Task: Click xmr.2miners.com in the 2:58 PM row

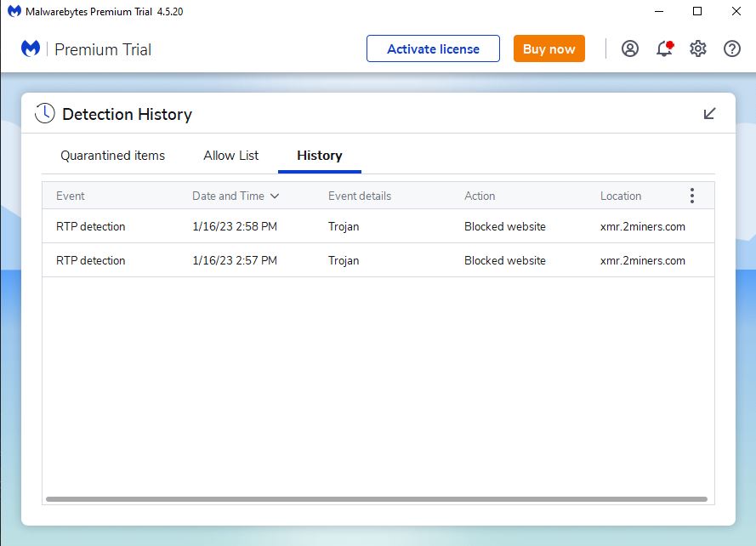Action: 643,226
